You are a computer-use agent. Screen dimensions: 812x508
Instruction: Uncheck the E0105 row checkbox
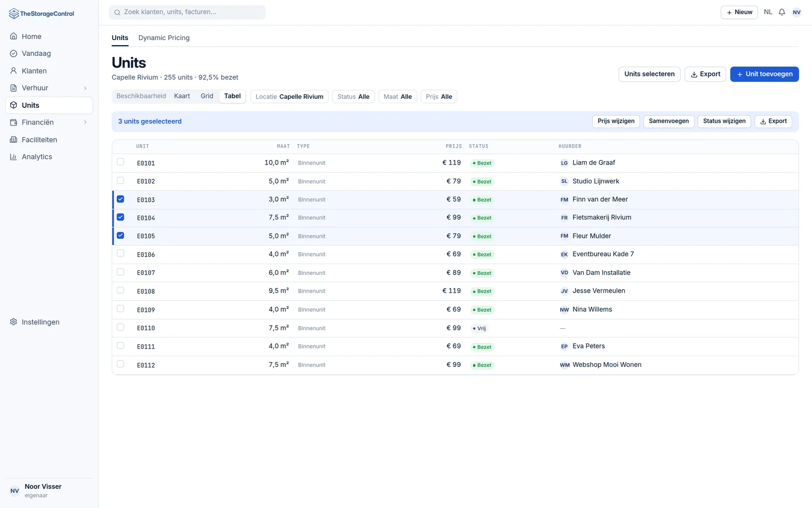tap(120, 235)
